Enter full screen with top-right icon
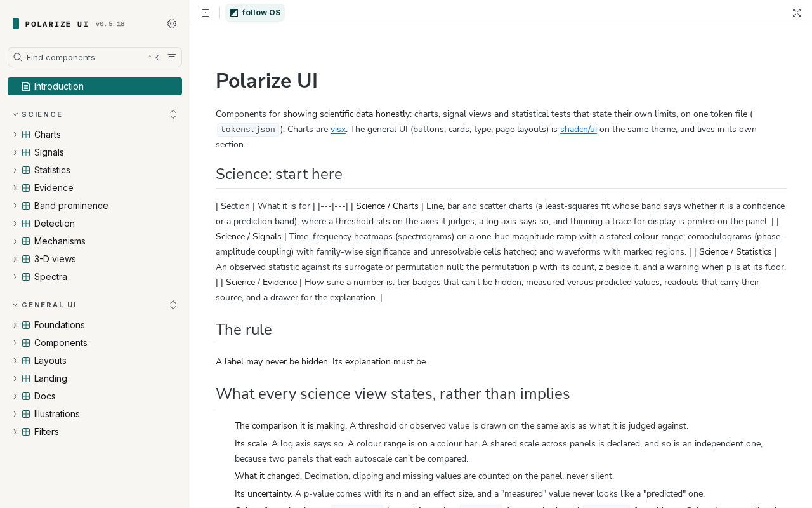The height and width of the screenshot is (508, 812). click(x=797, y=13)
